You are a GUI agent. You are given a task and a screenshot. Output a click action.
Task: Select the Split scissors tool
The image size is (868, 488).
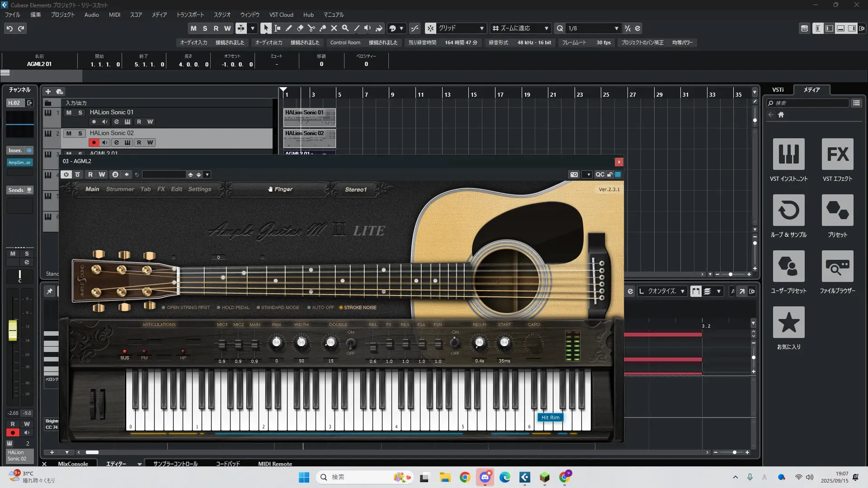point(311,28)
